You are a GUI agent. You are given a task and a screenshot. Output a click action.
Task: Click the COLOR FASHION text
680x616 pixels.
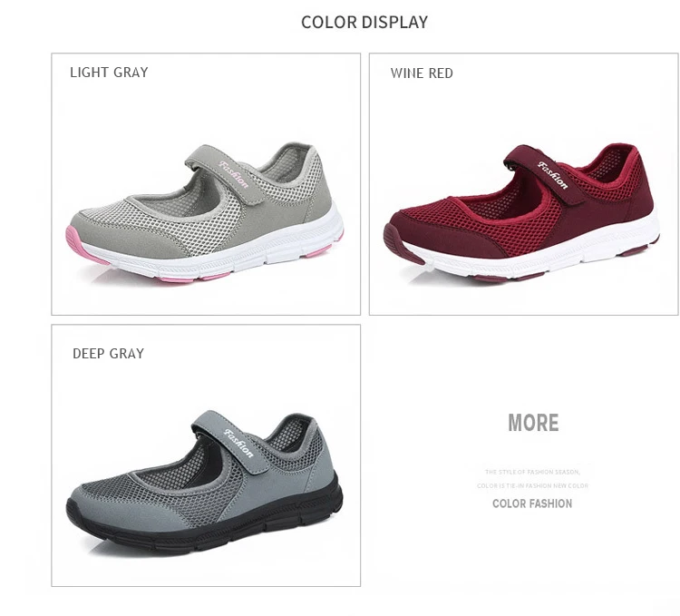click(x=532, y=504)
